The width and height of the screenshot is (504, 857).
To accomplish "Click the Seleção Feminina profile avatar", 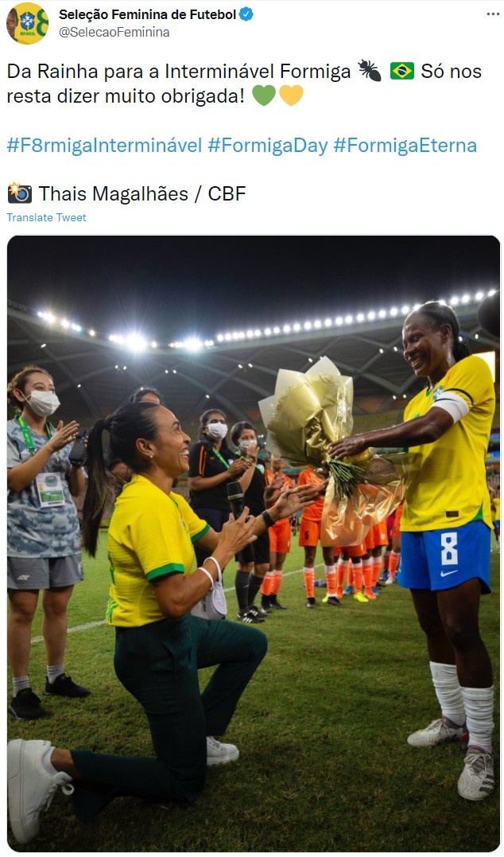I will pyautogui.click(x=27, y=23).
